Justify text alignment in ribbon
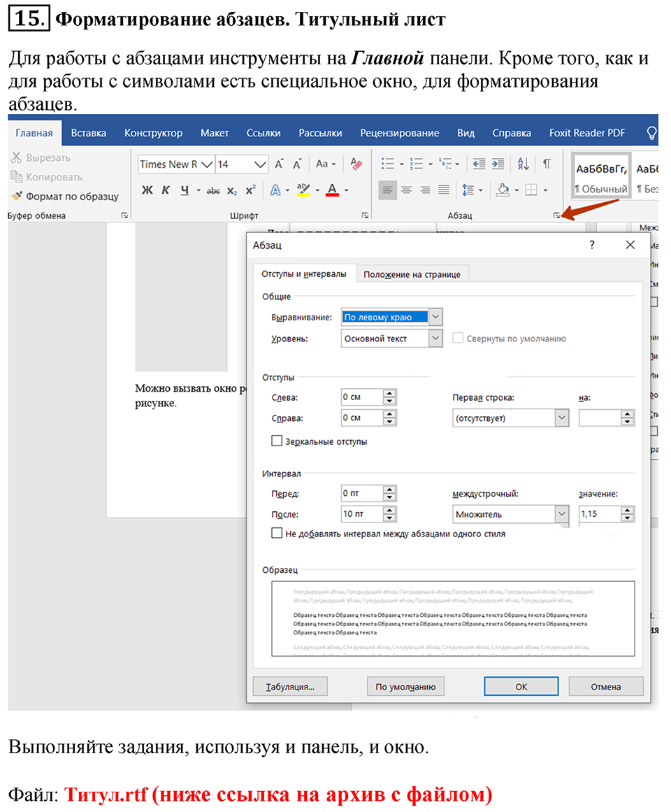671x812 pixels. pos(443,190)
